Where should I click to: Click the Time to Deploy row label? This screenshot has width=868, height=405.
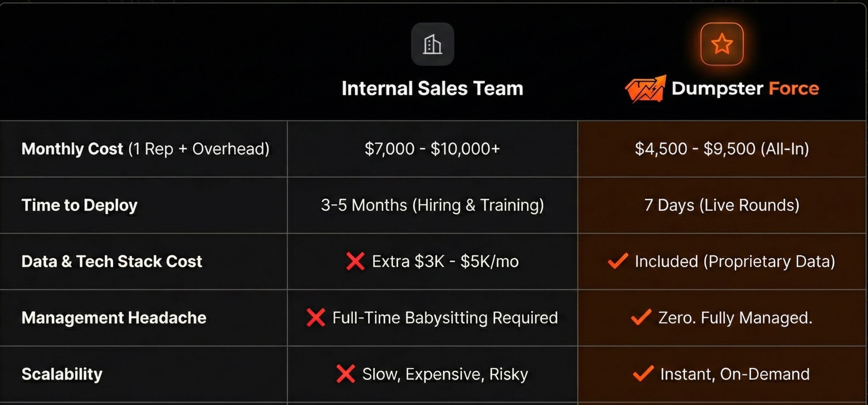pos(80,205)
